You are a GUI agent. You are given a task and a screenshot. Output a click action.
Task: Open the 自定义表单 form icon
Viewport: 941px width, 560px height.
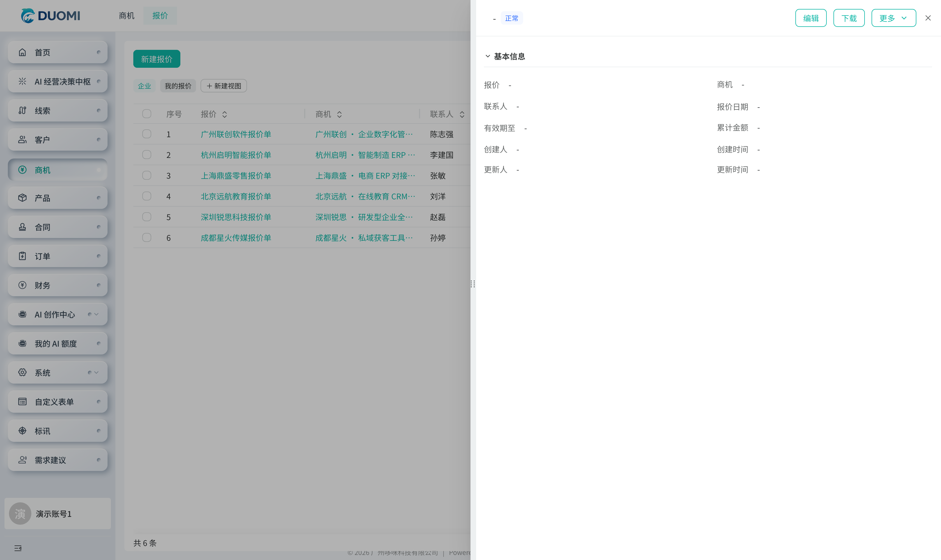click(x=22, y=402)
